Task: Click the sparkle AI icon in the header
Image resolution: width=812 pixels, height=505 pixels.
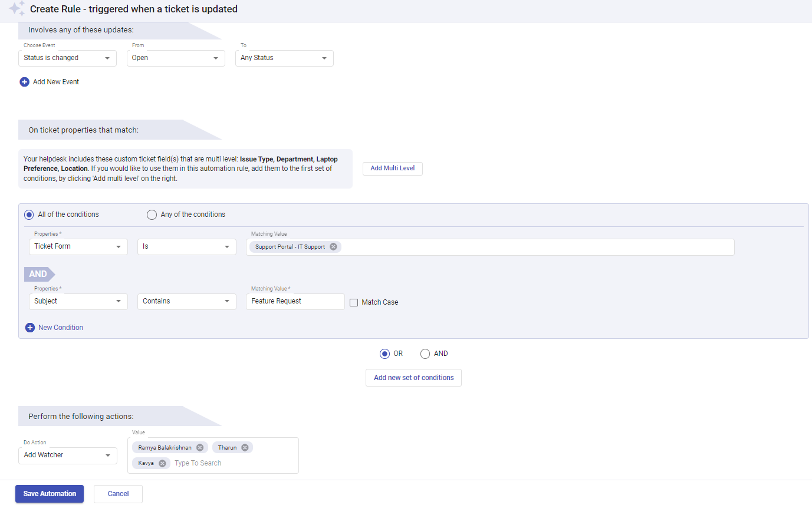Action: (17, 9)
